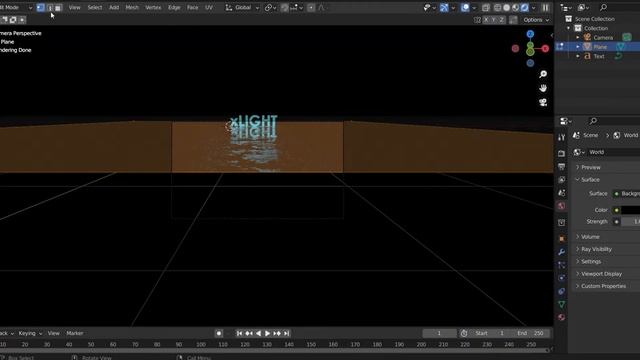Open the Render properties tab
This screenshot has height=360, width=640.
pos(562,153)
